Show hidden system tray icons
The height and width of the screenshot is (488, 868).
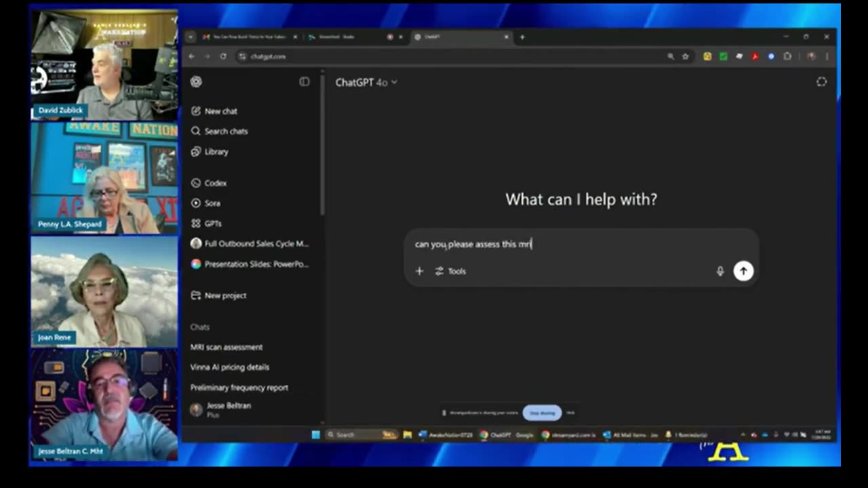[743, 434]
